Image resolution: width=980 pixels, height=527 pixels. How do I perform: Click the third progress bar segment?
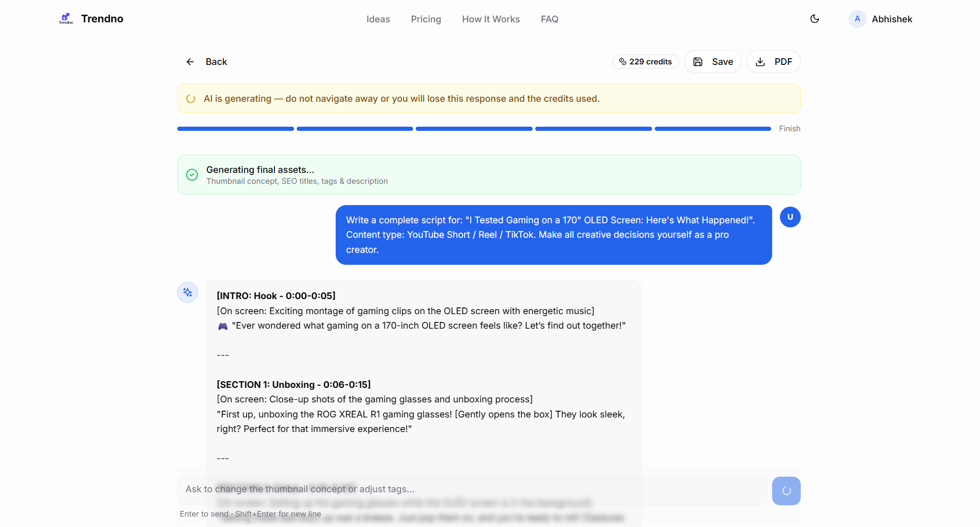[474, 129]
